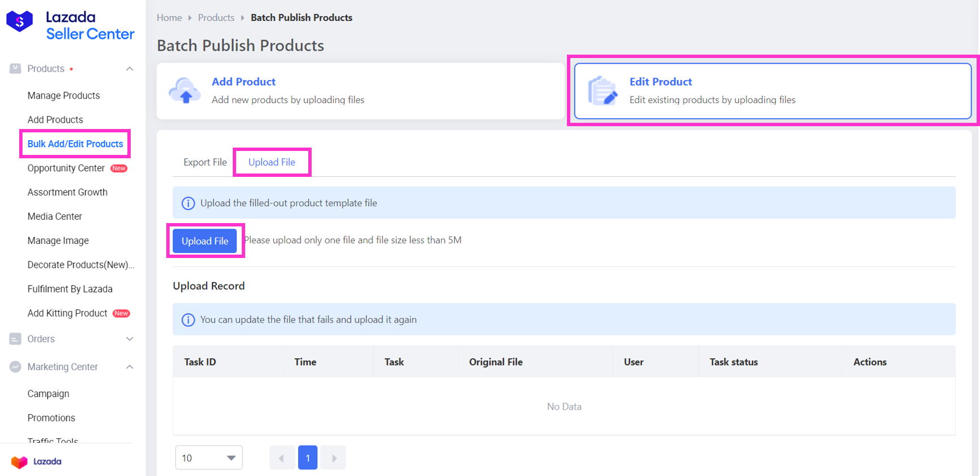
Task: Click the Lazada heart logo at the sidebar bottom
Action: pyautogui.click(x=19, y=462)
